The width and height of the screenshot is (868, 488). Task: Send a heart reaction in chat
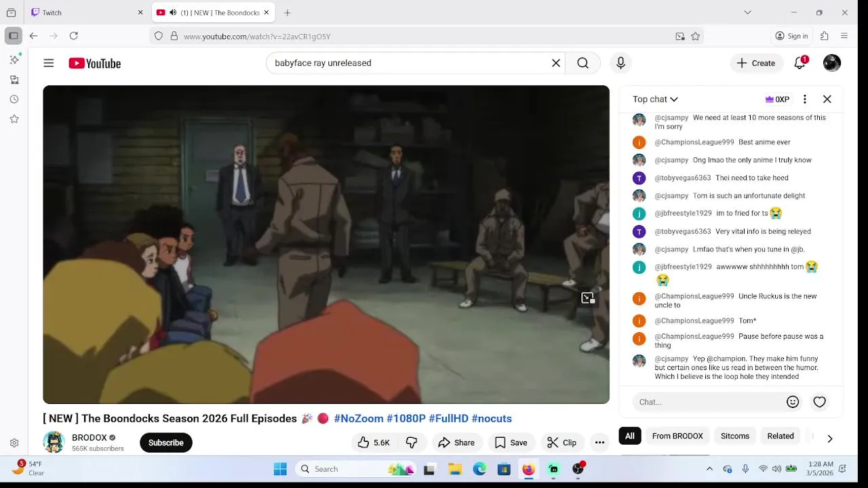[820, 402]
